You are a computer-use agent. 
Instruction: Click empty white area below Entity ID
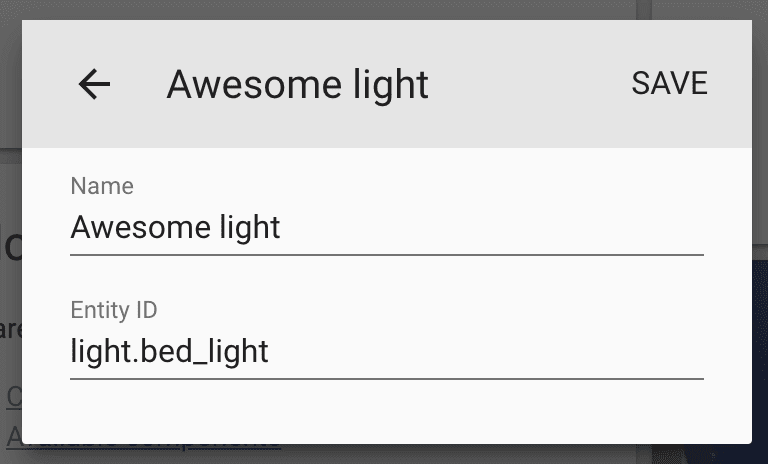tap(386, 412)
